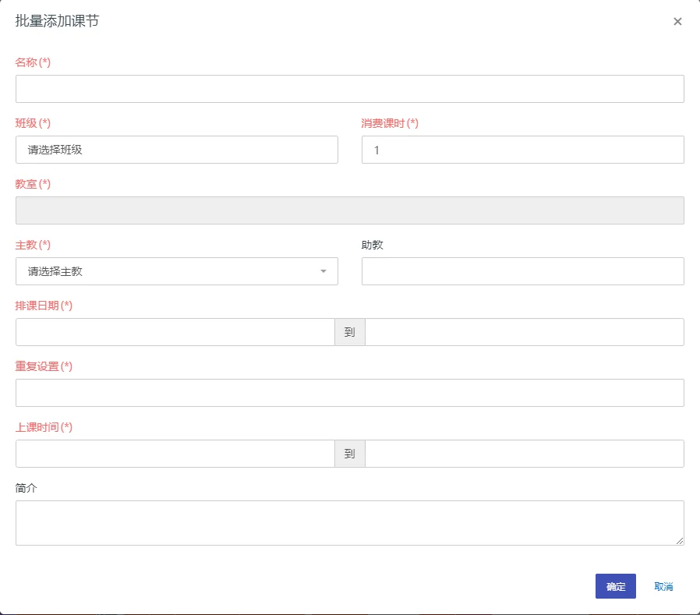The height and width of the screenshot is (615, 700).
Task: Click the 排课日期 (*) label
Action: 44,306
